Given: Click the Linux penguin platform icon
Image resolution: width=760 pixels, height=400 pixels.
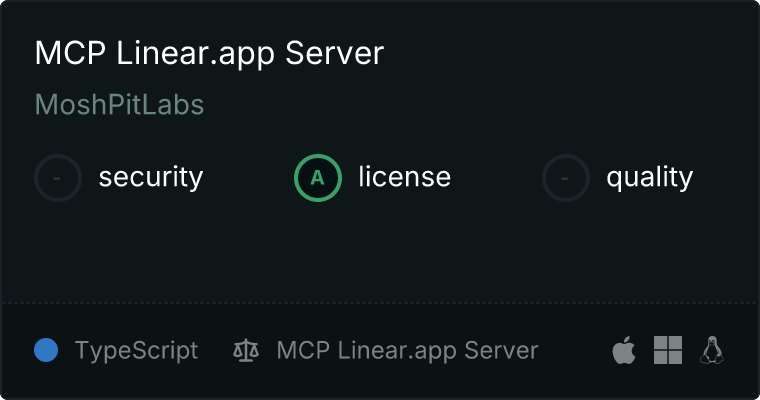Looking at the screenshot, I should click(x=712, y=350).
